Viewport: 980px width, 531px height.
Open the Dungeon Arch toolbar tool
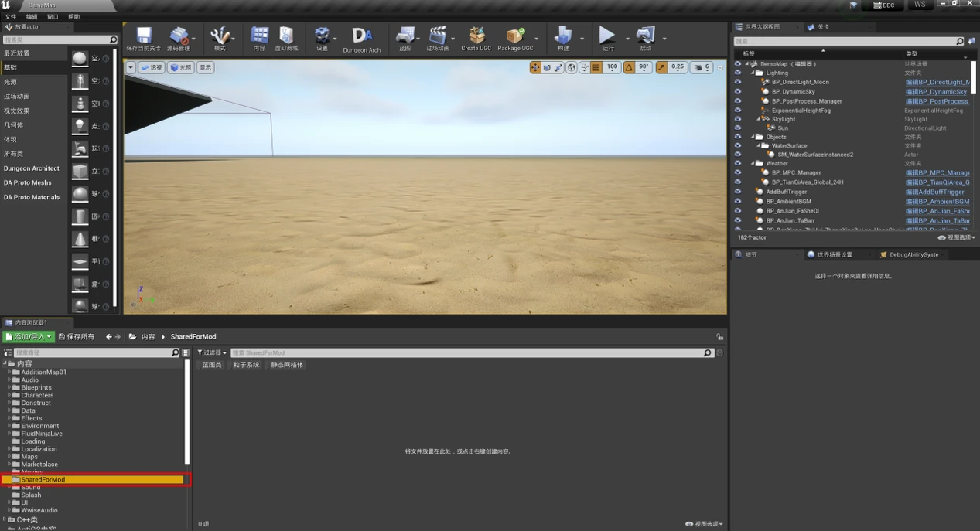(x=362, y=36)
